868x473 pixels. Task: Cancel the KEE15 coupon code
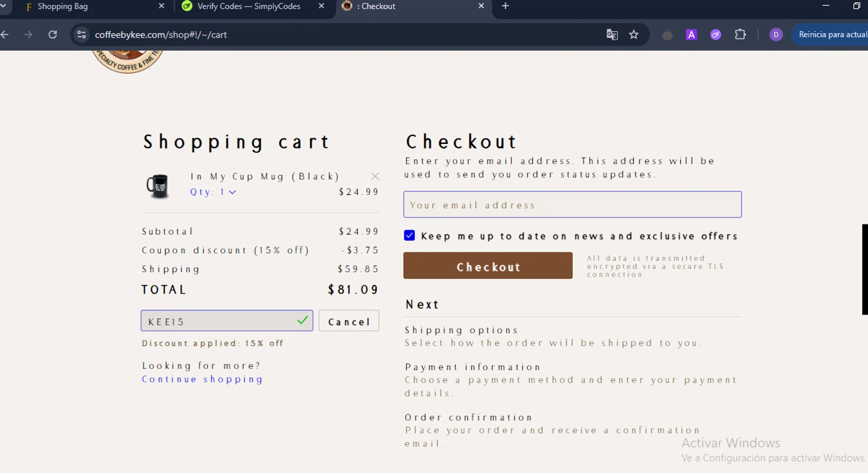pos(349,321)
